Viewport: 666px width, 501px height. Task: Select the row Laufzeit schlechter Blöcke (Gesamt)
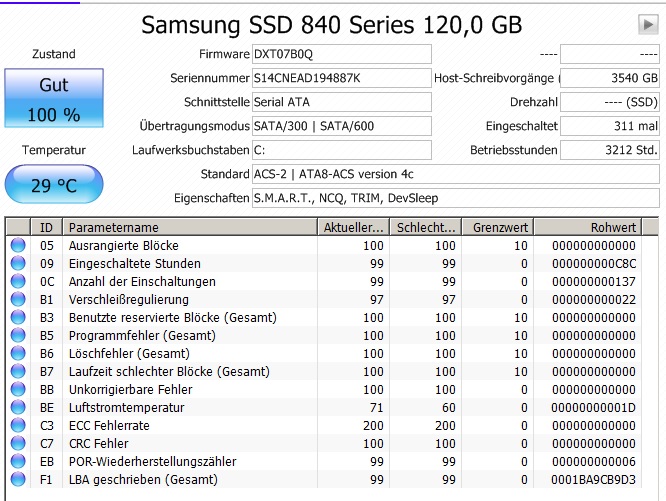pos(324,372)
